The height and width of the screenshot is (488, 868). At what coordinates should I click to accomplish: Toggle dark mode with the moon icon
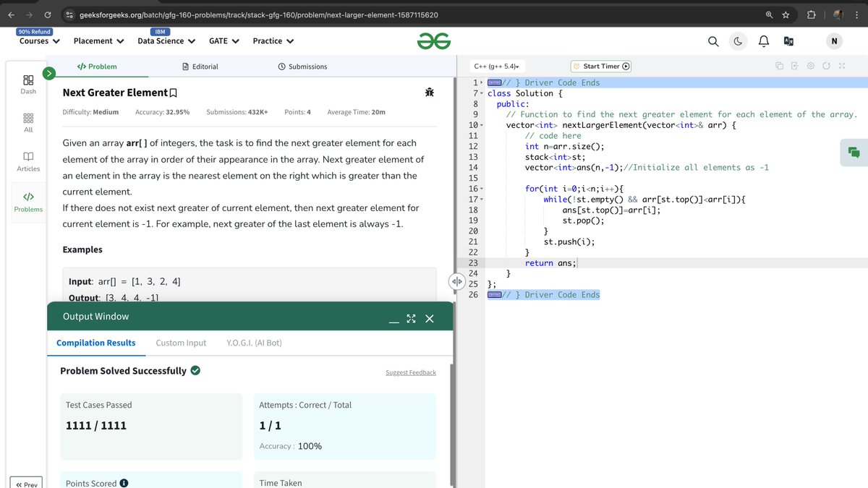click(738, 42)
